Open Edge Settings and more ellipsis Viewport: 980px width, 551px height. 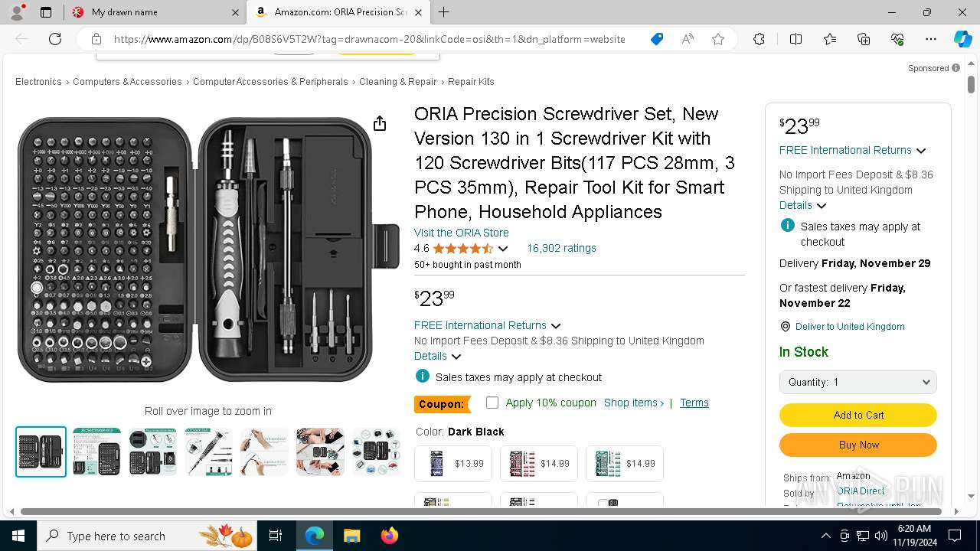[931, 39]
